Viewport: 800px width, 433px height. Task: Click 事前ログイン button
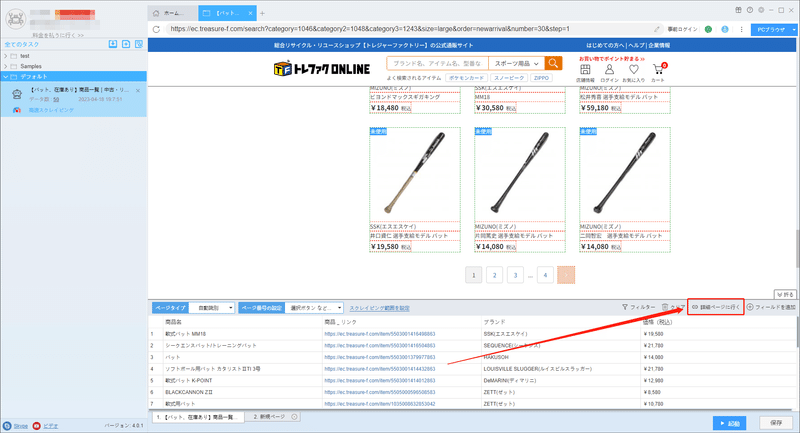(683, 29)
